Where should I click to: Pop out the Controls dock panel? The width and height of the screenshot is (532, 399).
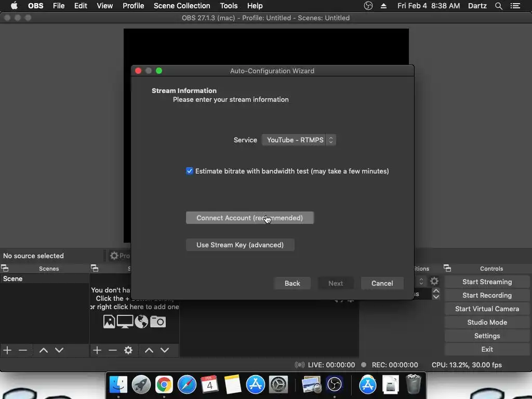point(447,269)
